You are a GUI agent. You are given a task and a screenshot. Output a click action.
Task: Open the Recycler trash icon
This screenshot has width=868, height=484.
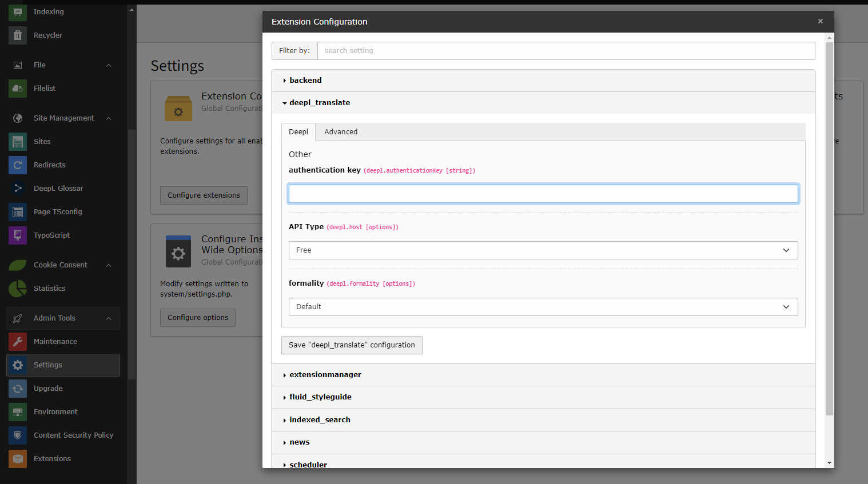coord(18,35)
